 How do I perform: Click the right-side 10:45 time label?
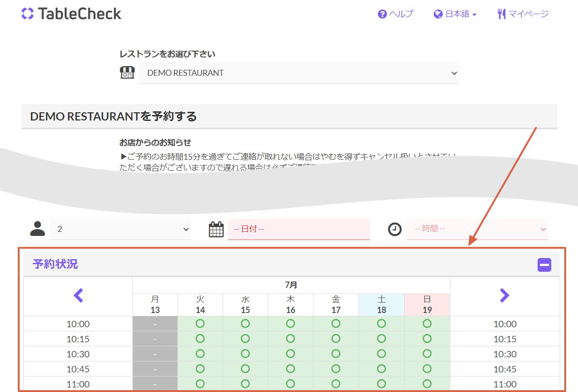tap(505, 369)
